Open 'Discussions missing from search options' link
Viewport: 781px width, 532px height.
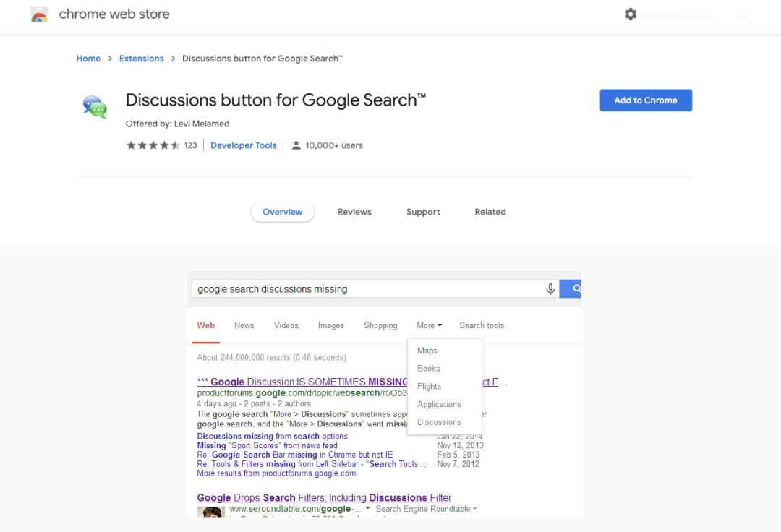[x=272, y=437]
